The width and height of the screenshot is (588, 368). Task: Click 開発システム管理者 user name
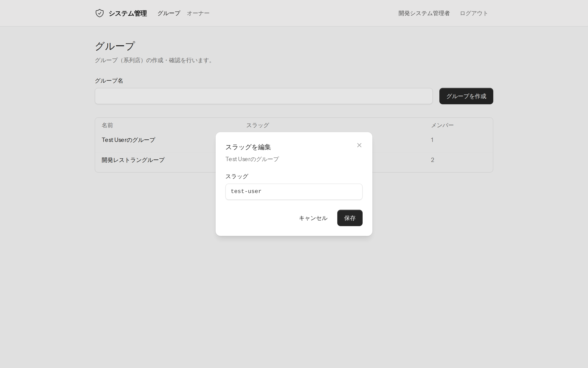(424, 13)
